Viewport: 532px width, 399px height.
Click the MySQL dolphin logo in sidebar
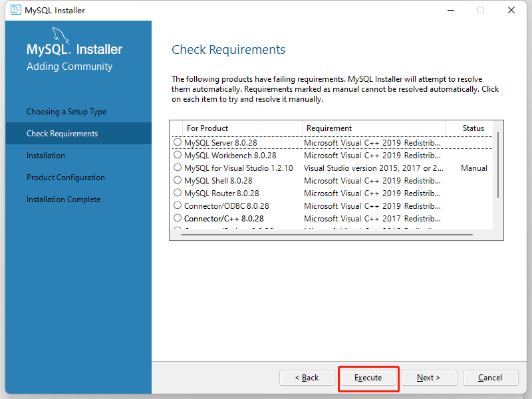(61, 36)
